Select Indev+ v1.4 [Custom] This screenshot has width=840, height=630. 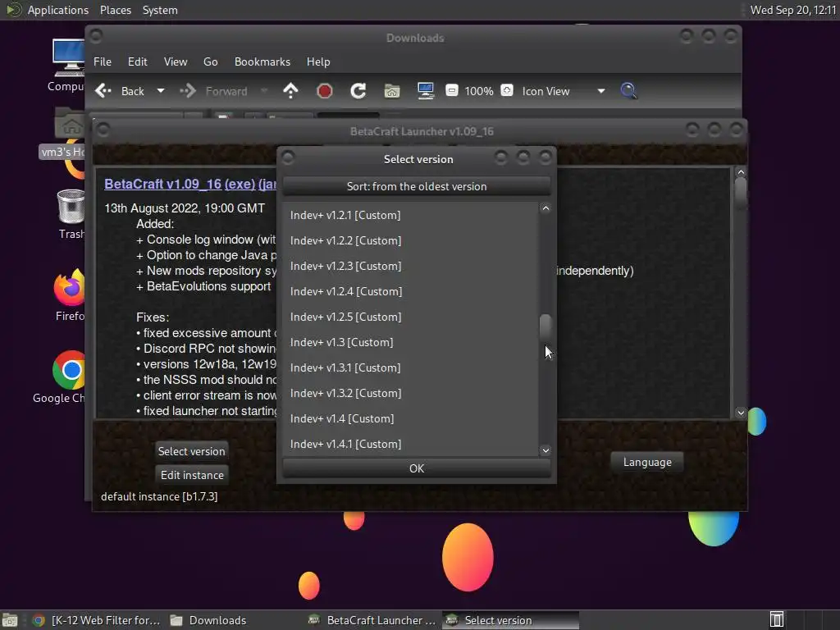410,418
